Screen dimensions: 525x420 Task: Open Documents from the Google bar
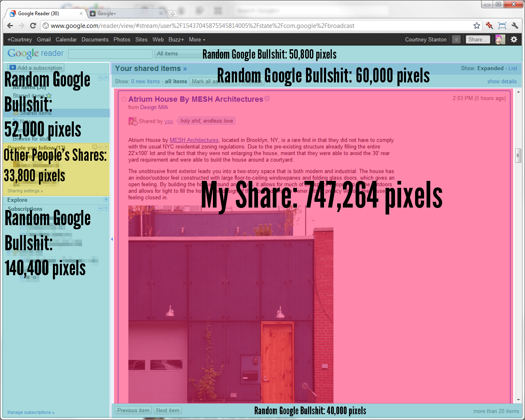pyautogui.click(x=95, y=39)
